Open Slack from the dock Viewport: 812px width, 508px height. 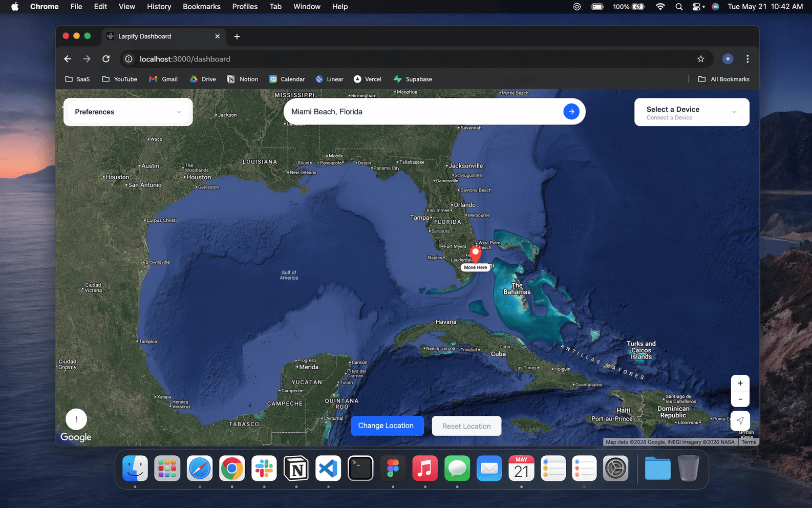coord(264,468)
